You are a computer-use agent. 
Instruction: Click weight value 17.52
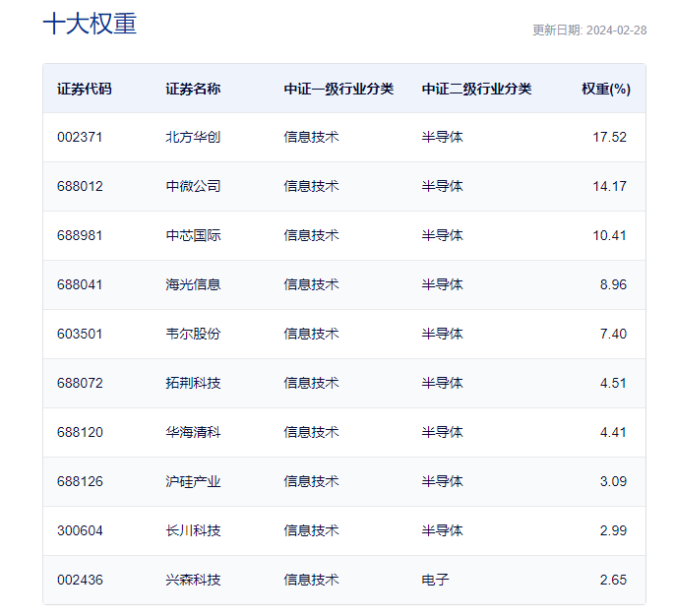609,137
